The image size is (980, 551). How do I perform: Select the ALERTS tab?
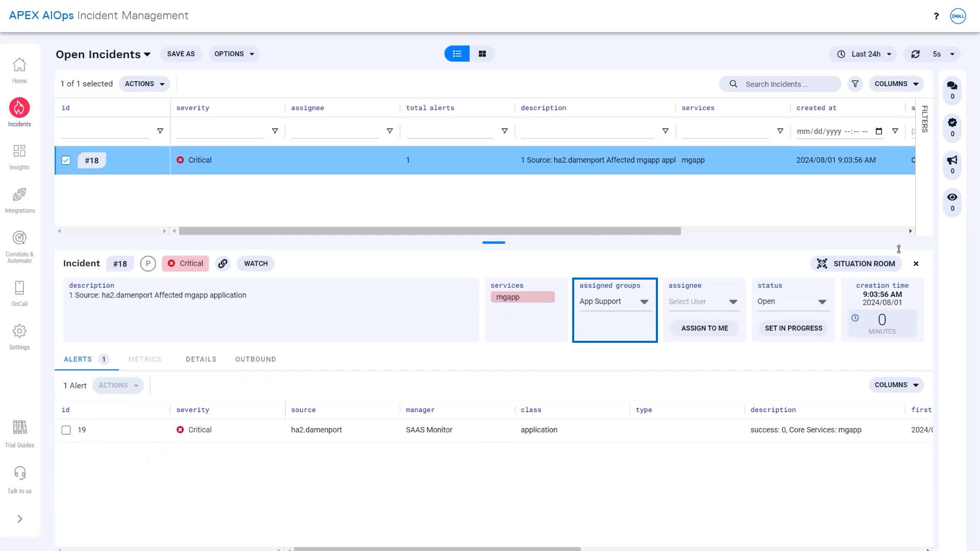(x=86, y=360)
